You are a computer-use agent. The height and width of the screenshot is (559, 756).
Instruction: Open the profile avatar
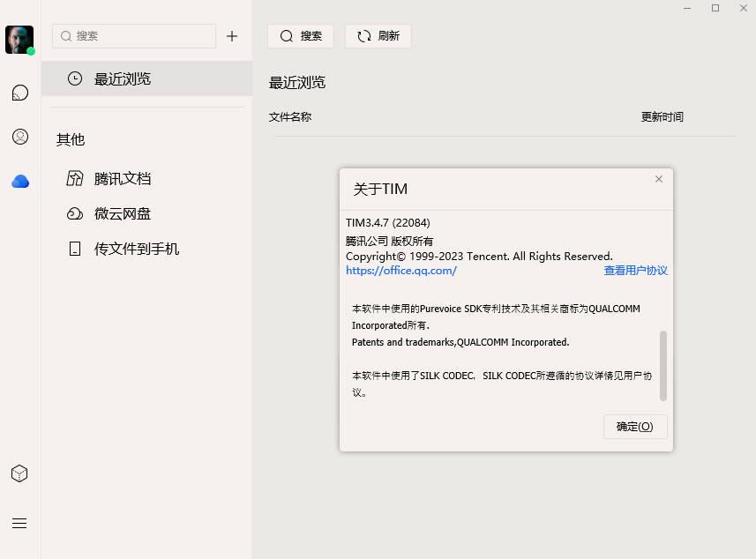coord(19,40)
